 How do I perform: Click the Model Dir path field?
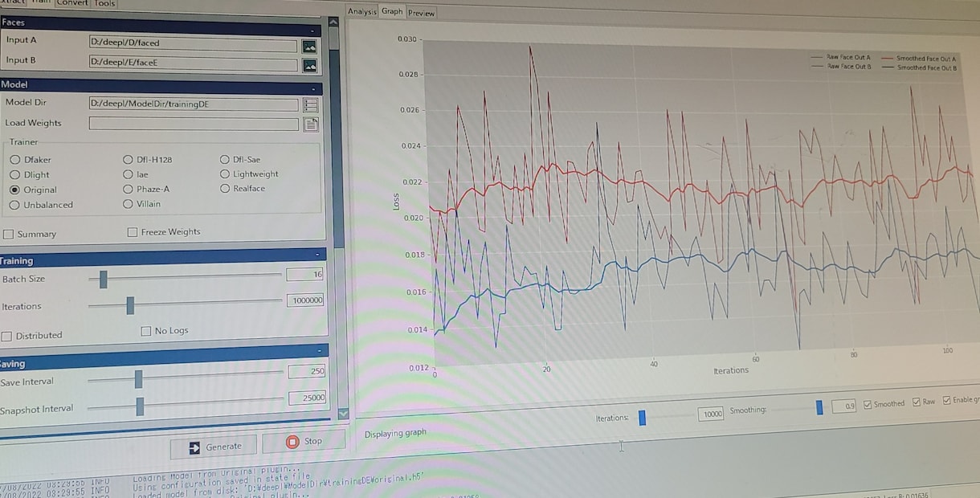click(x=194, y=104)
